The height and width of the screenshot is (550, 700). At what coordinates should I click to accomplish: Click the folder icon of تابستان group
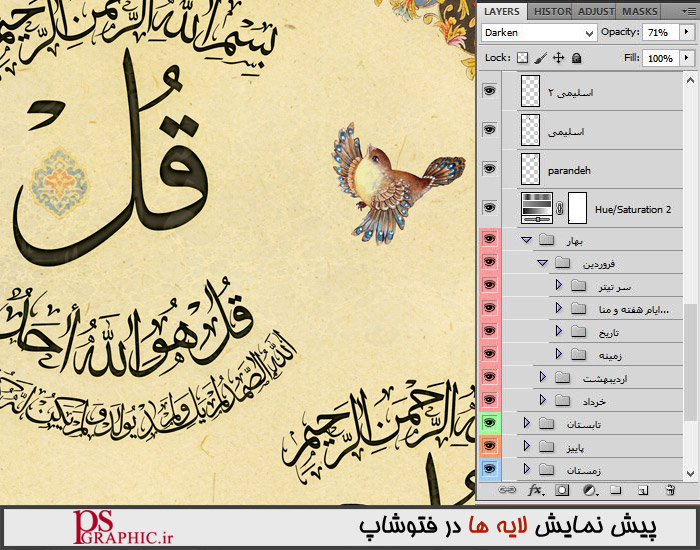(x=546, y=423)
